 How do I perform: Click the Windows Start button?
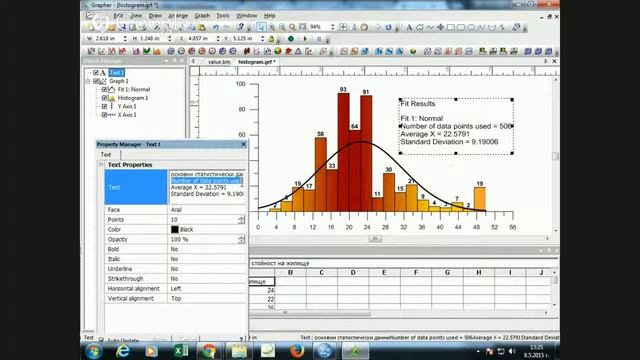click(x=94, y=351)
